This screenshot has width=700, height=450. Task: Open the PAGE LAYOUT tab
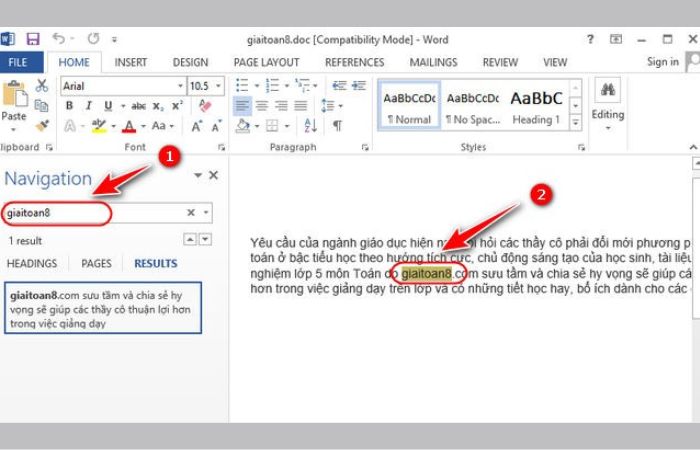tap(267, 62)
